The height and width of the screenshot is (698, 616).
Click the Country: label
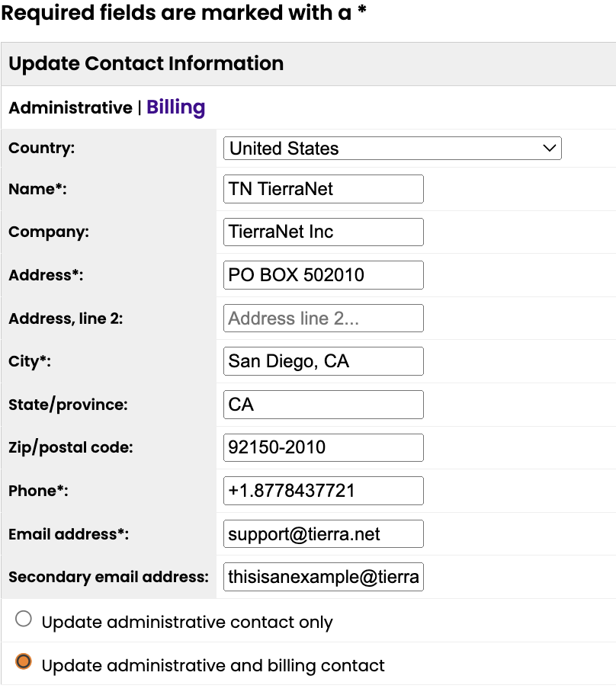click(x=42, y=148)
